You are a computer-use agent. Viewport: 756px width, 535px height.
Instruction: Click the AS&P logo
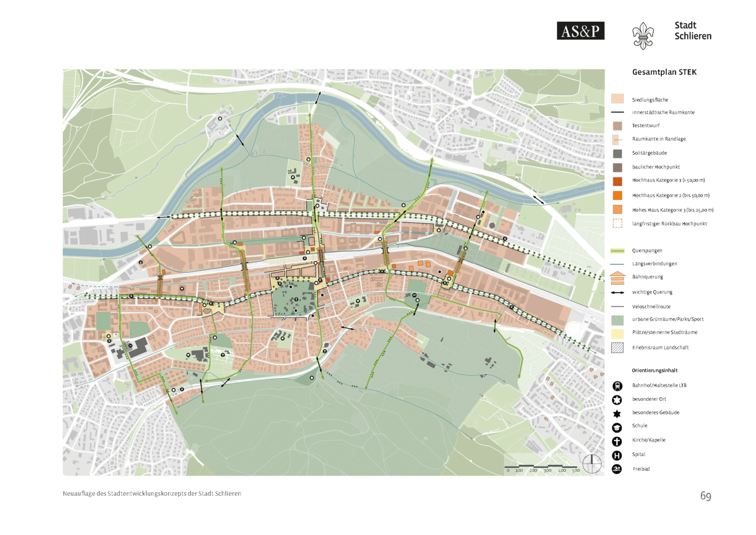pyautogui.click(x=580, y=31)
